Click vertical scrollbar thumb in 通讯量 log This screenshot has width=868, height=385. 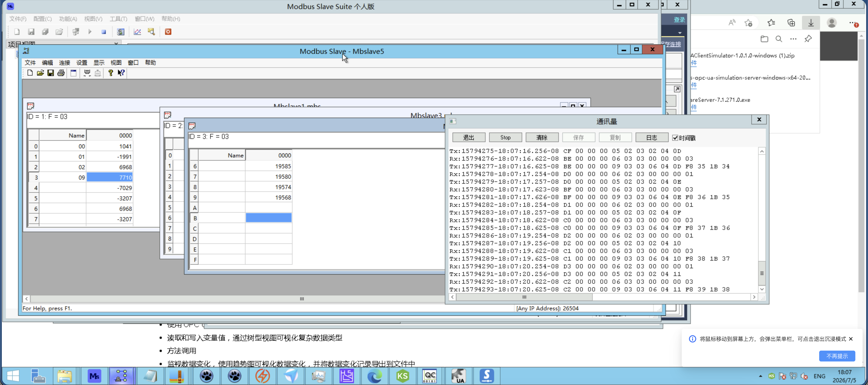point(762,273)
